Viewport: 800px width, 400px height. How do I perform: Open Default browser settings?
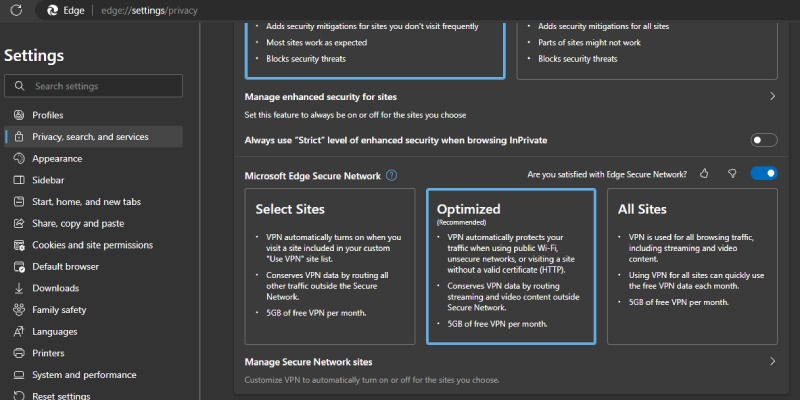(x=93, y=267)
